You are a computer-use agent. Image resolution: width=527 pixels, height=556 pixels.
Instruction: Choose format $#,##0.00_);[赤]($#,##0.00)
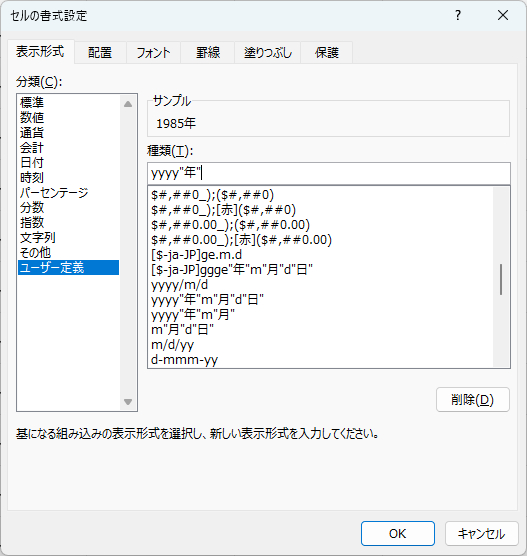click(x=321, y=240)
